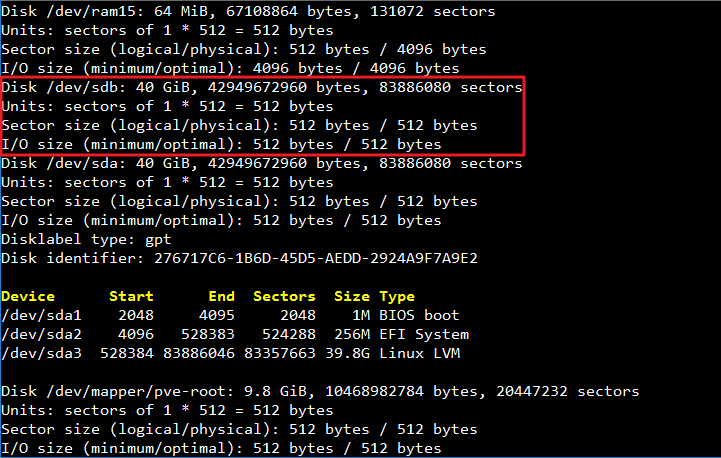Click the Disk identifier GUID text
This screenshot has height=458, width=721.
(316, 258)
